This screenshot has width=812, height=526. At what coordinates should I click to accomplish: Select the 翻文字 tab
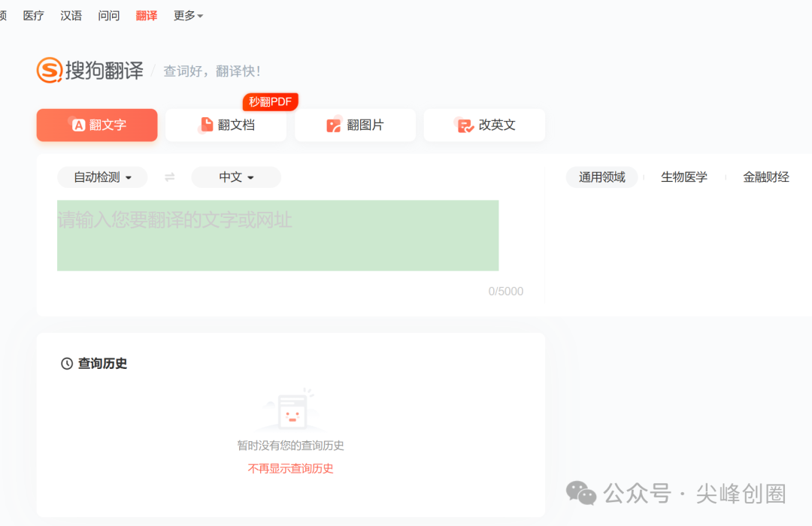click(x=97, y=125)
